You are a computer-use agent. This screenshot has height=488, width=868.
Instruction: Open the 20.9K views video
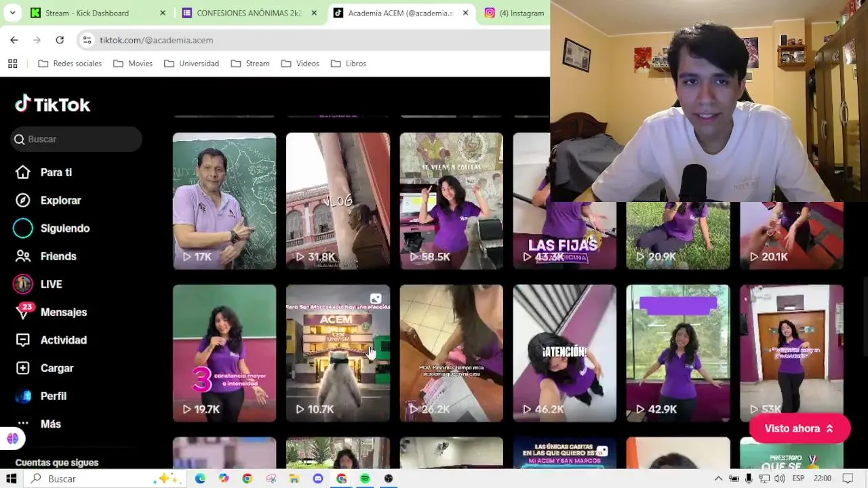pos(678,235)
